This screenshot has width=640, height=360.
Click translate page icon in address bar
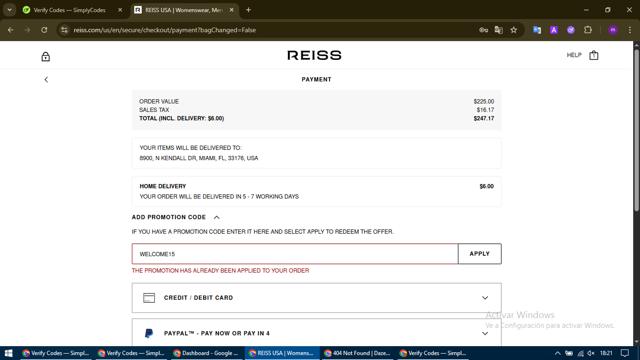[498, 30]
